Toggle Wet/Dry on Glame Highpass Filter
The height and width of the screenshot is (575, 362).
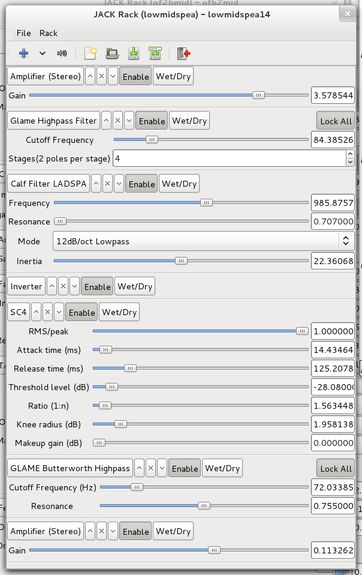189,121
